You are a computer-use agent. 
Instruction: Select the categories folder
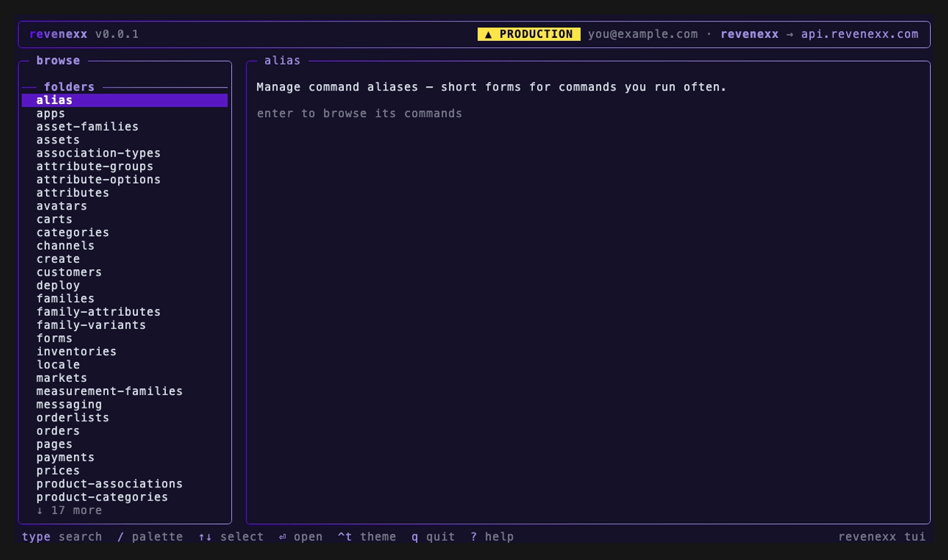click(x=124, y=233)
